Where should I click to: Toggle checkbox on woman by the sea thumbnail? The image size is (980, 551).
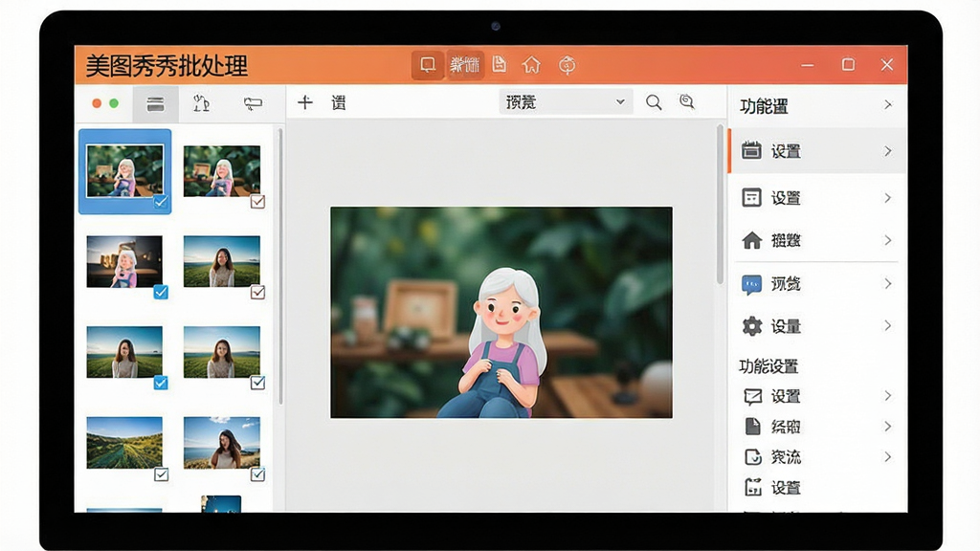257,474
